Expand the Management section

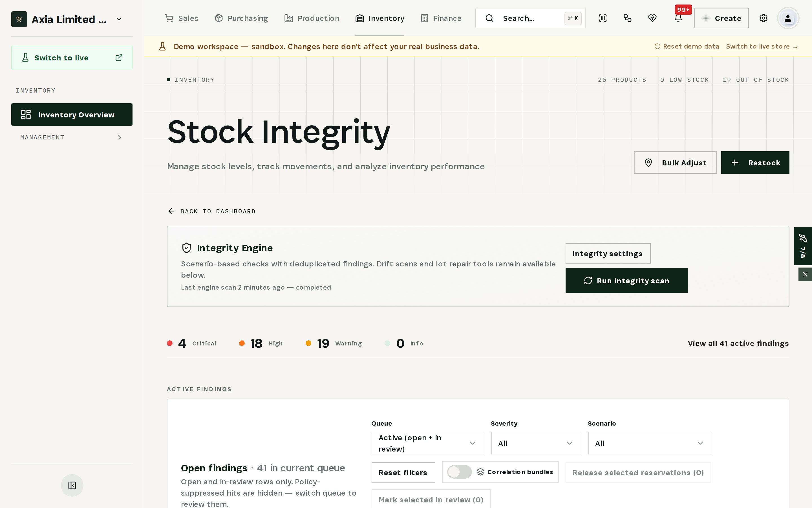coord(72,137)
